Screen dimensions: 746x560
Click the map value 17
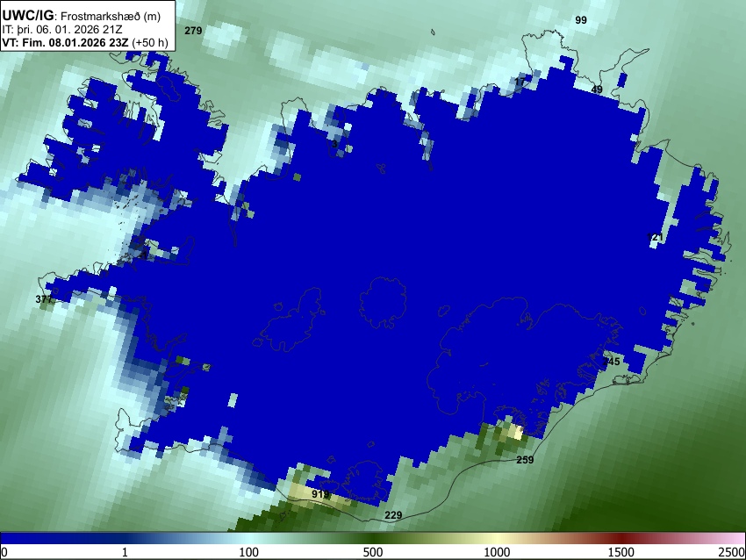click(x=520, y=82)
